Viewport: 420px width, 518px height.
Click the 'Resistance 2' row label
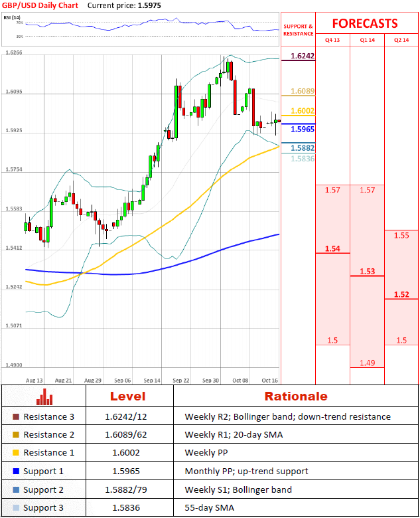coord(49,435)
